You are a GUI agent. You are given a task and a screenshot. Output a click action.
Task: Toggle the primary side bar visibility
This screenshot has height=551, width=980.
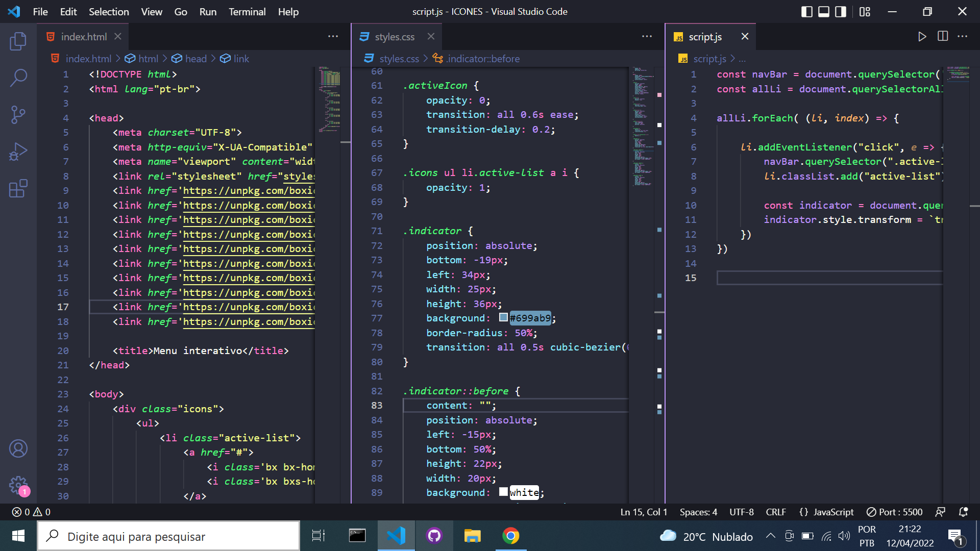807,11
